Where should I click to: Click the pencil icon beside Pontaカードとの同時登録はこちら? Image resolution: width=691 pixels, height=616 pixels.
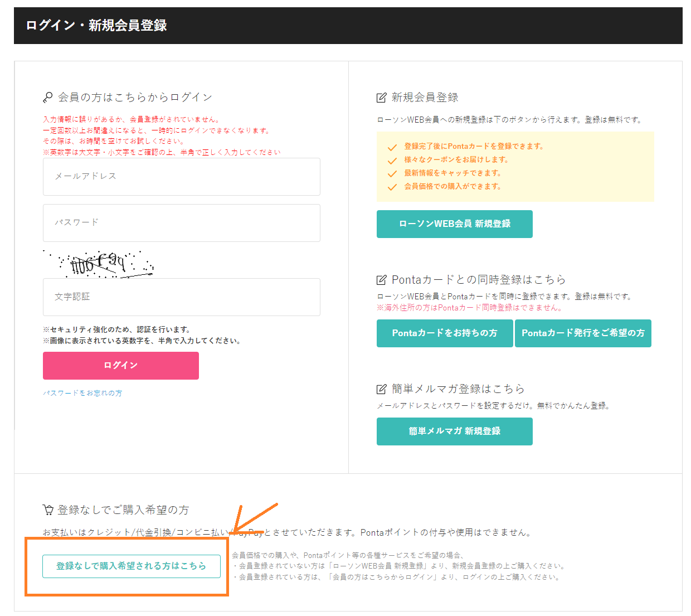382,280
